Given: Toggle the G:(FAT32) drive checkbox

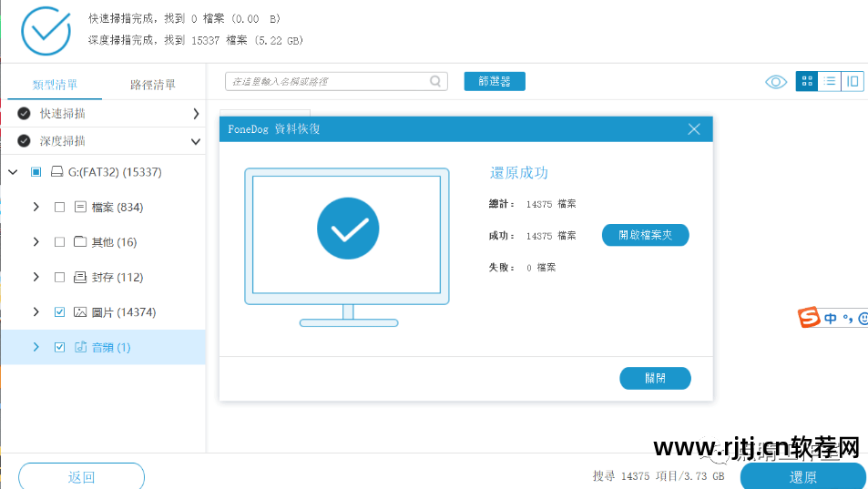Looking at the screenshot, I should [36, 172].
